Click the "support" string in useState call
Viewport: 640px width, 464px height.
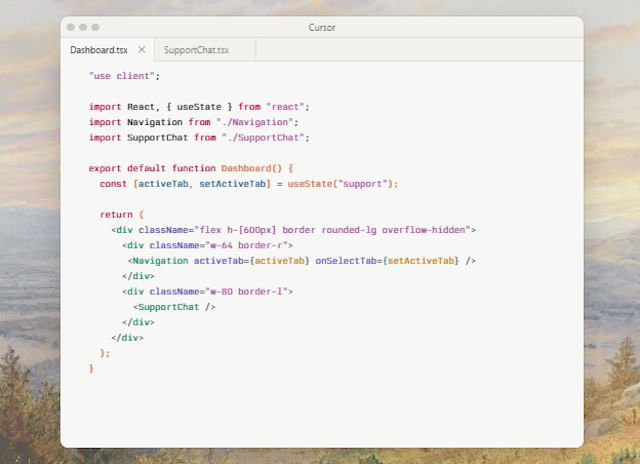click(370, 184)
